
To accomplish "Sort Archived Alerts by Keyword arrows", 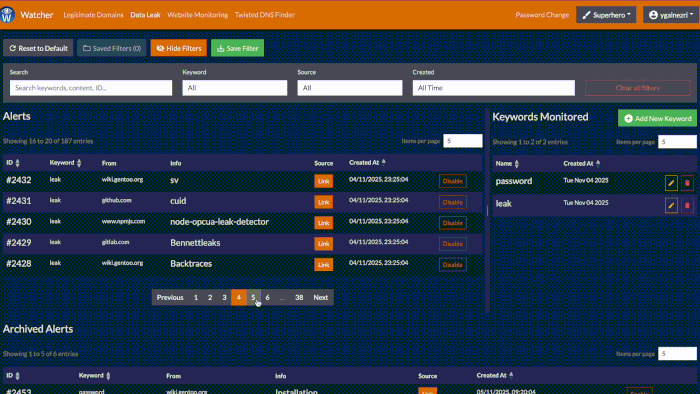I will coord(108,376).
